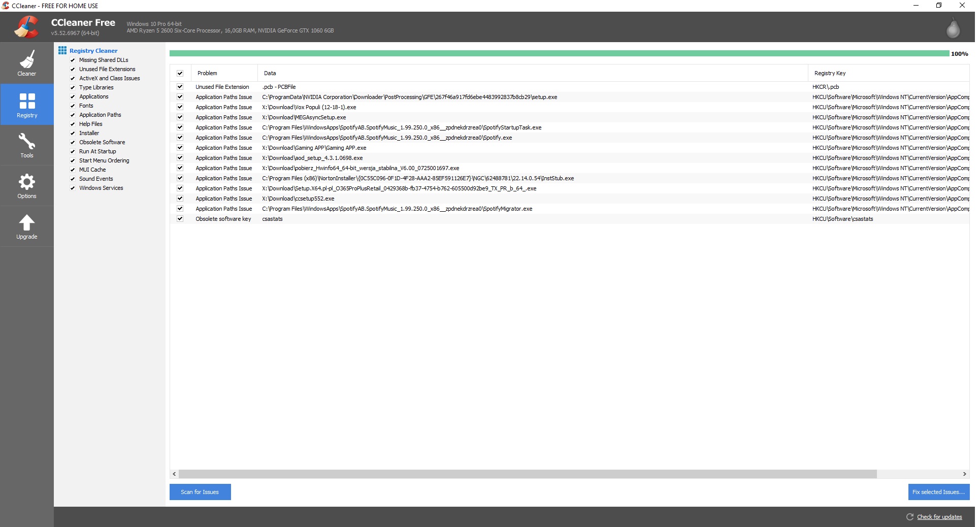The height and width of the screenshot is (527, 980).
Task: Click the refresh icon beside Check for updates
Action: 910,517
